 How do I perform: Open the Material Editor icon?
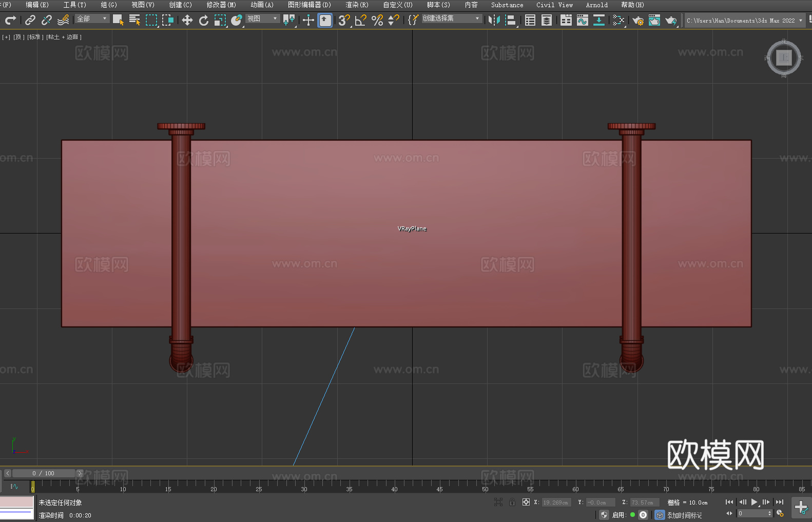pyautogui.click(x=618, y=20)
